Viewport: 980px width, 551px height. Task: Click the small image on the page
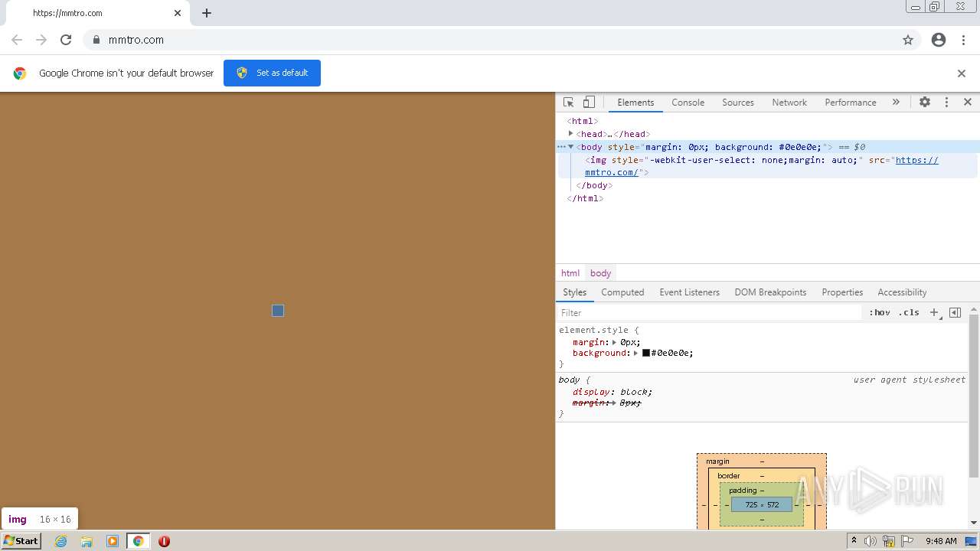pyautogui.click(x=278, y=311)
